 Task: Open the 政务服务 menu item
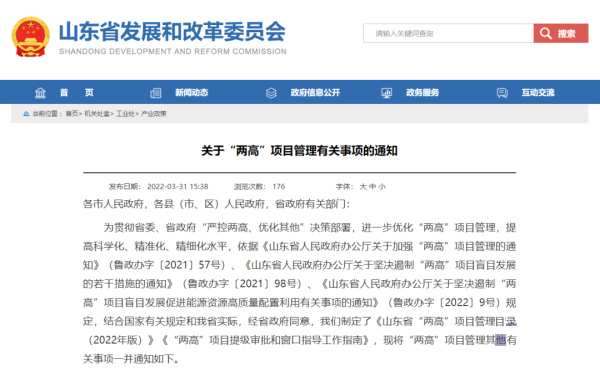[x=422, y=93]
